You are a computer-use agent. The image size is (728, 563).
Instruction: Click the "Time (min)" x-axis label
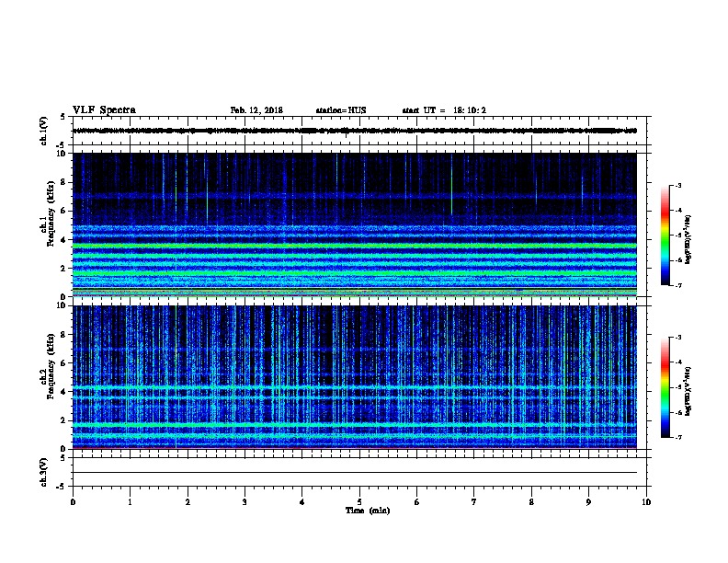[368, 511]
